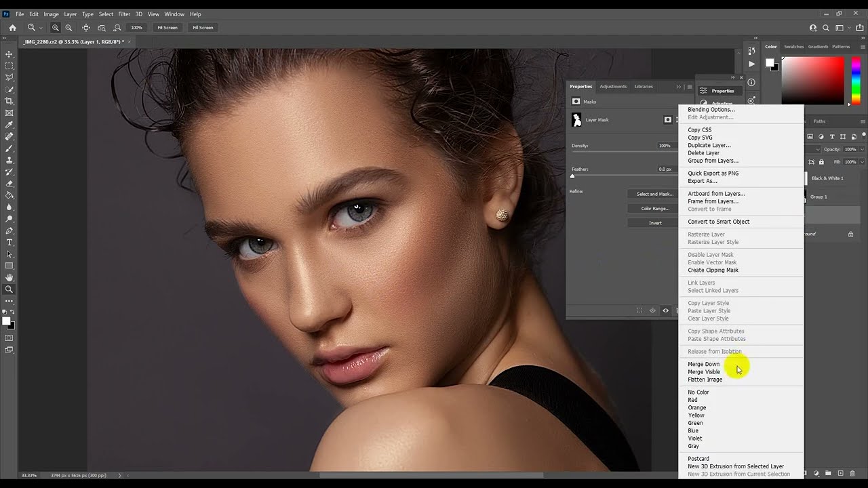Select the Paint Bucket tool

tap(9, 195)
